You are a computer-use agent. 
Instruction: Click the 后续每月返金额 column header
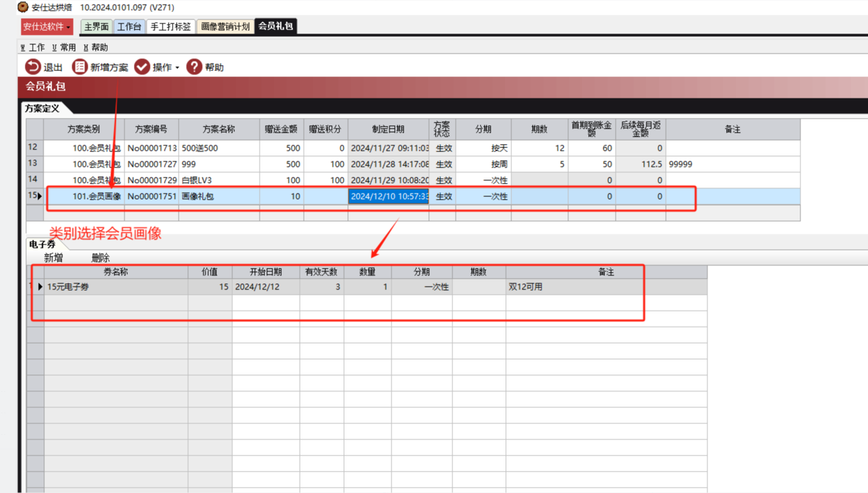tap(640, 129)
